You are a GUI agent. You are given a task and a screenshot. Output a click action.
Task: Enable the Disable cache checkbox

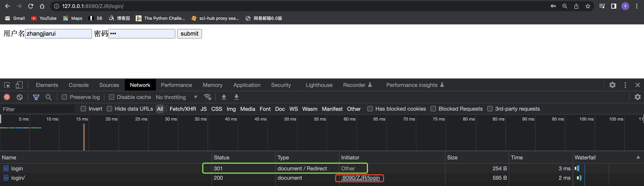tap(111, 97)
